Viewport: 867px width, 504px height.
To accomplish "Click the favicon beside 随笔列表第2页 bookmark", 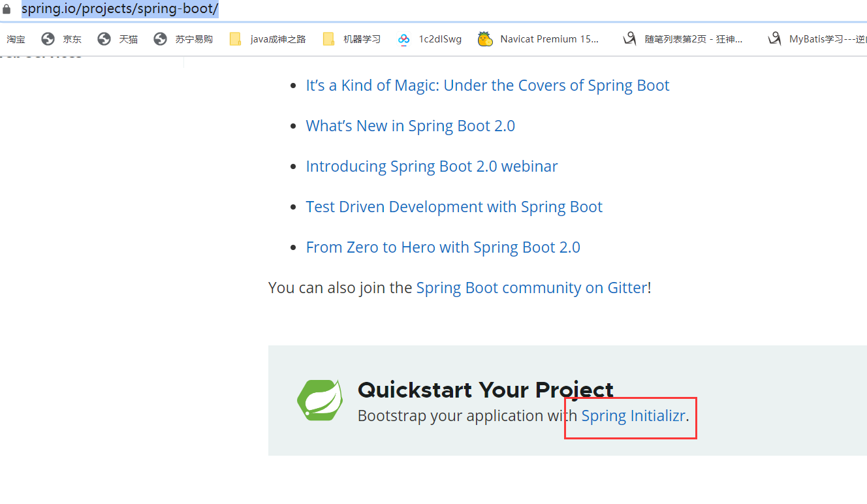I will click(629, 39).
